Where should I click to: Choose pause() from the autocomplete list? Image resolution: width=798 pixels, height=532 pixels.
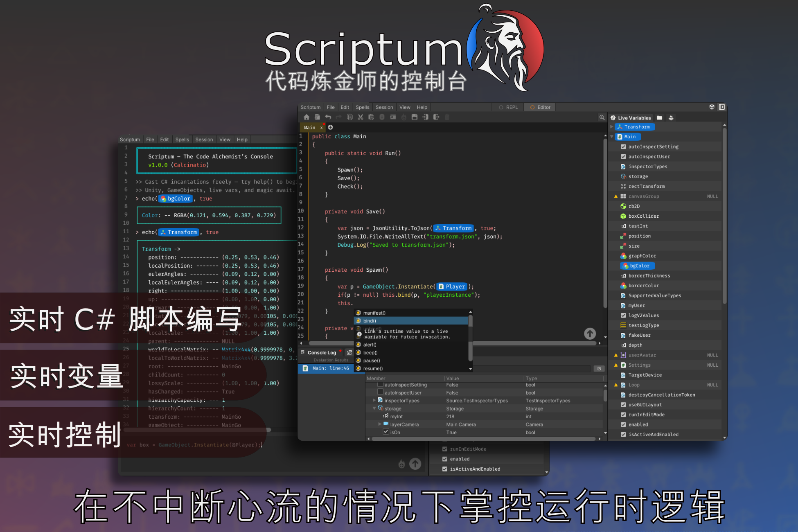click(x=411, y=361)
